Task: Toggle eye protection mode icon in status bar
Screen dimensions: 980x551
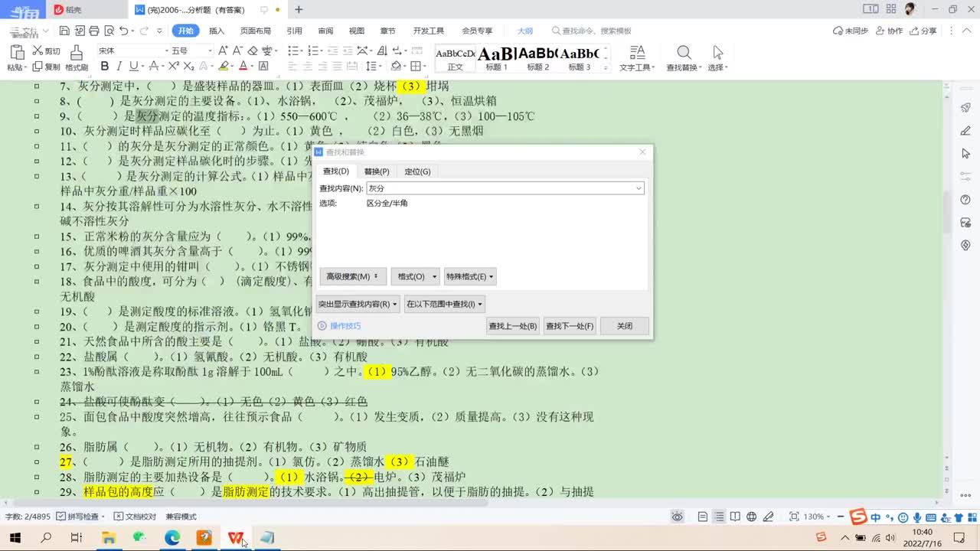Action: pyautogui.click(x=677, y=517)
